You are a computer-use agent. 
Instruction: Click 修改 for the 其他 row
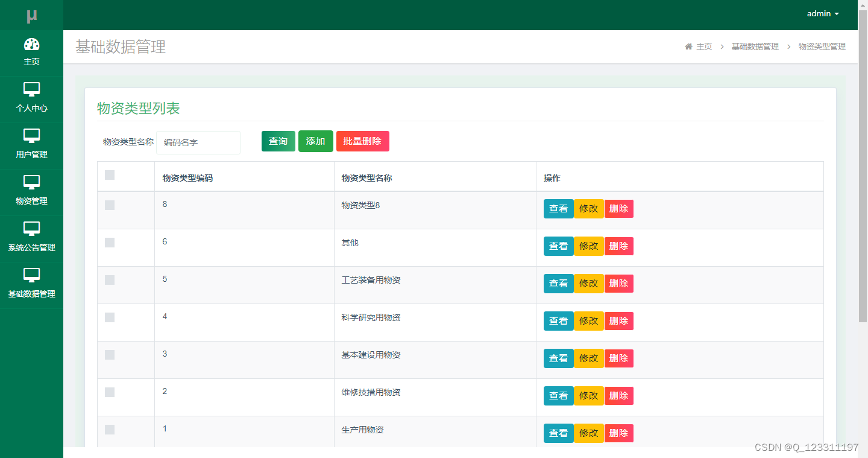[589, 246]
